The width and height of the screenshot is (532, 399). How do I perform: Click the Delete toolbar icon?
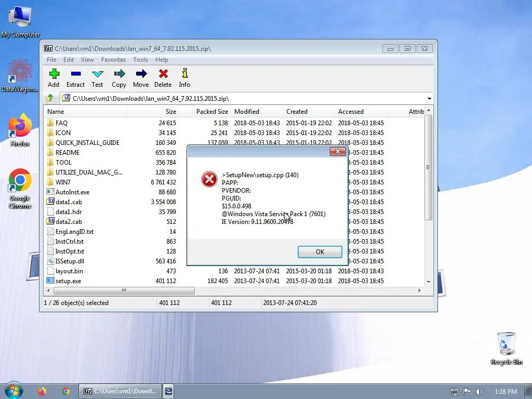pos(163,74)
